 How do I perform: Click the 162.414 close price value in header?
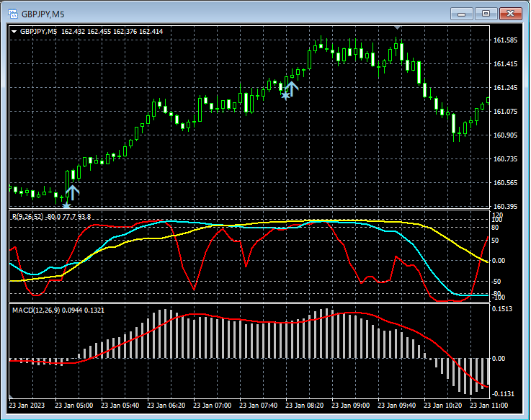pyautogui.click(x=151, y=32)
